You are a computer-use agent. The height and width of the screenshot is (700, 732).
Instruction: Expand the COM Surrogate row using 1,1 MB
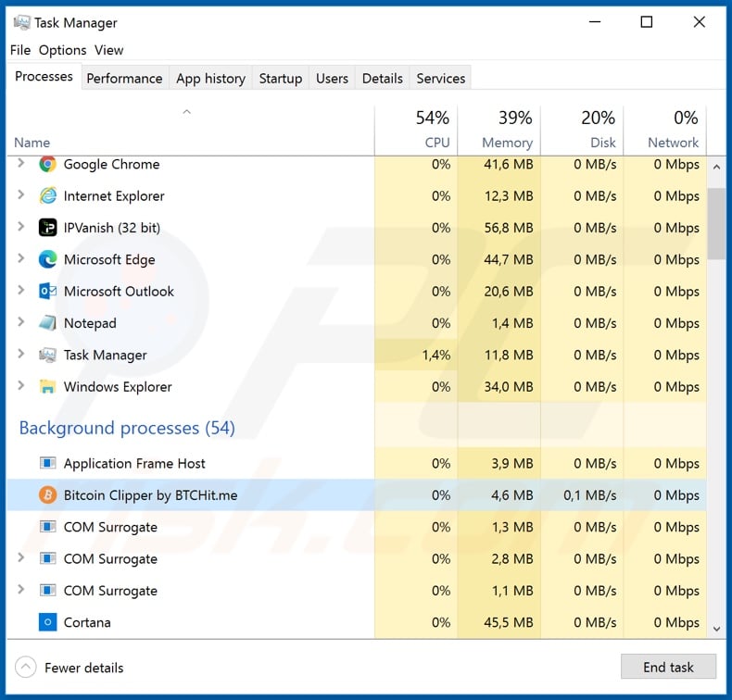coord(21,590)
